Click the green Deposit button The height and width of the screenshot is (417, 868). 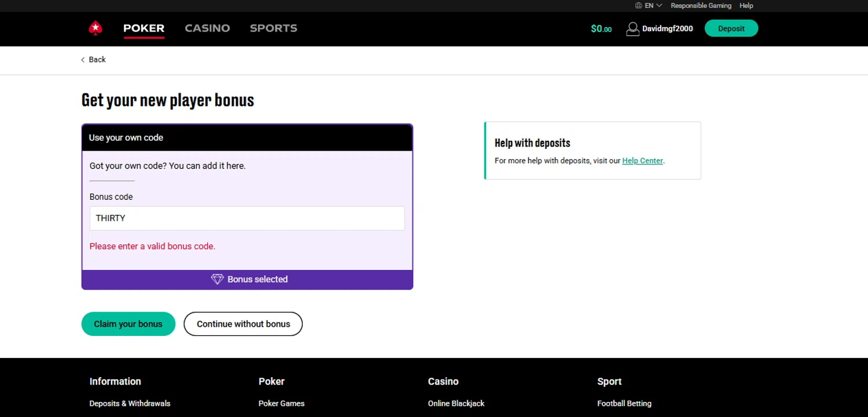point(731,28)
